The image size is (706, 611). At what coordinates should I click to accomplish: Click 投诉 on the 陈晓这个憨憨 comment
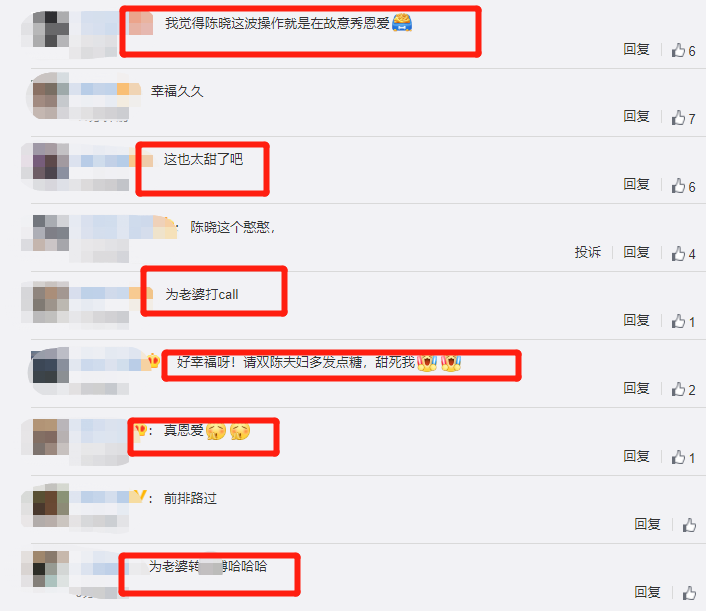(588, 252)
